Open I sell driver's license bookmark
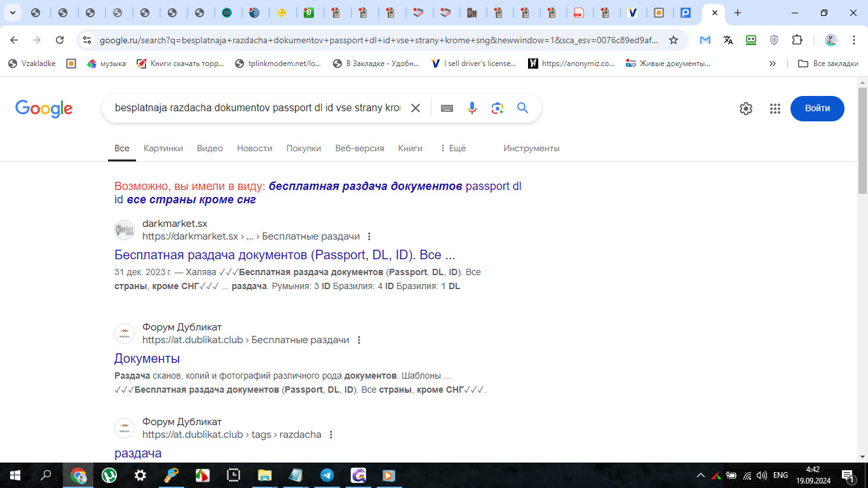This screenshot has height=488, width=868. click(x=473, y=64)
